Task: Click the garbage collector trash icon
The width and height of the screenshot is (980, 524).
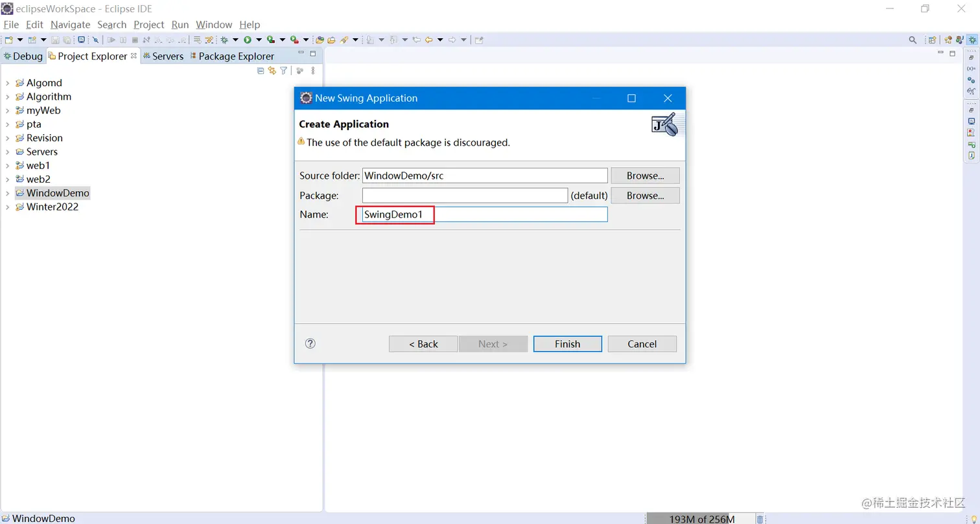Action: point(760,519)
